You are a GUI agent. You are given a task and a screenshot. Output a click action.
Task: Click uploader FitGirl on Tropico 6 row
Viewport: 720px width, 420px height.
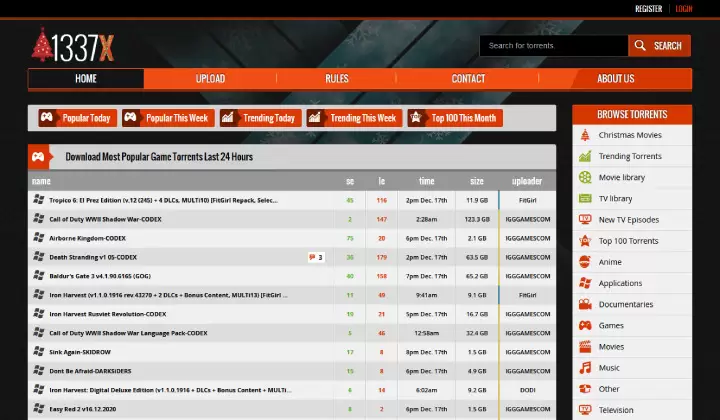coord(528,201)
